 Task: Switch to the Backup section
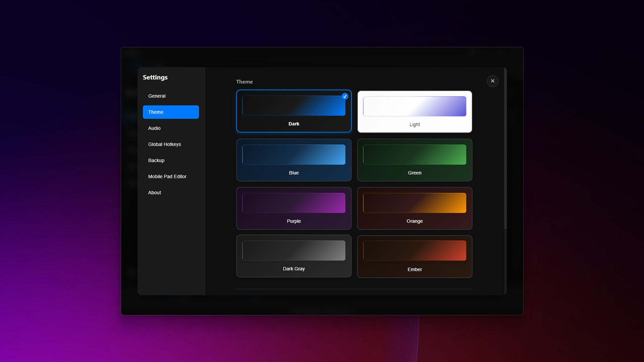click(x=156, y=161)
